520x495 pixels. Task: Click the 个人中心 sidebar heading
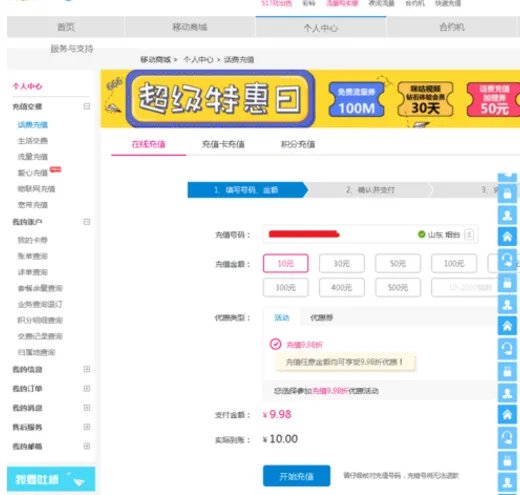tap(27, 86)
